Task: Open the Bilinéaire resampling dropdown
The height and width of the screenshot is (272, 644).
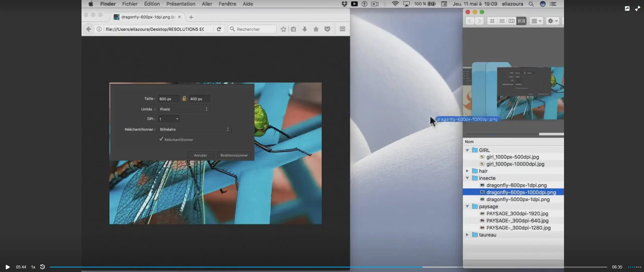Action: point(194,129)
